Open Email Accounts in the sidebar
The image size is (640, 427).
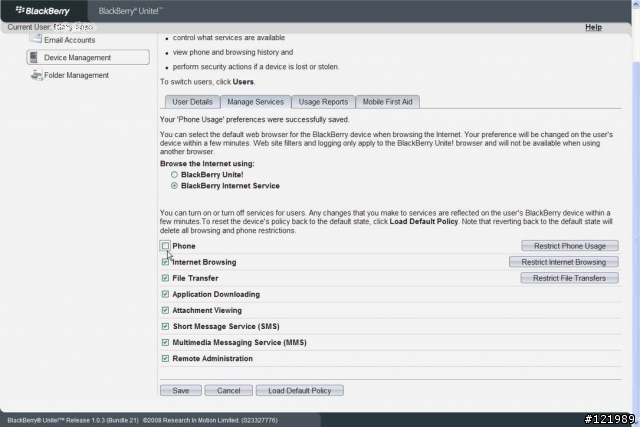69,40
